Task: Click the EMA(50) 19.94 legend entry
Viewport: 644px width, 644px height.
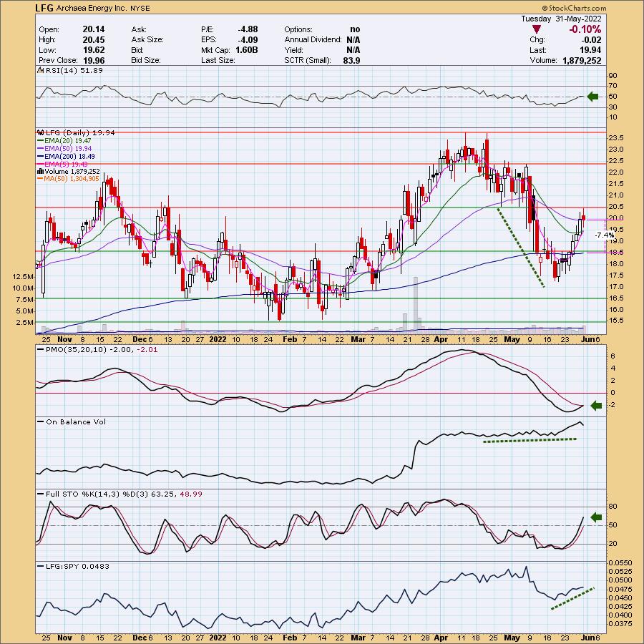Action: (x=68, y=148)
